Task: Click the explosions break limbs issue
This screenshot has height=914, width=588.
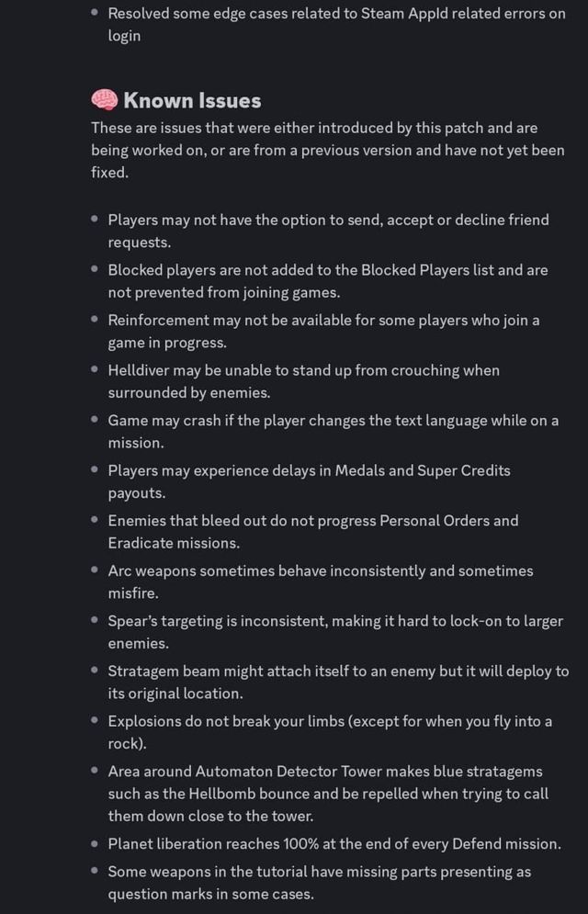Action: point(330,731)
